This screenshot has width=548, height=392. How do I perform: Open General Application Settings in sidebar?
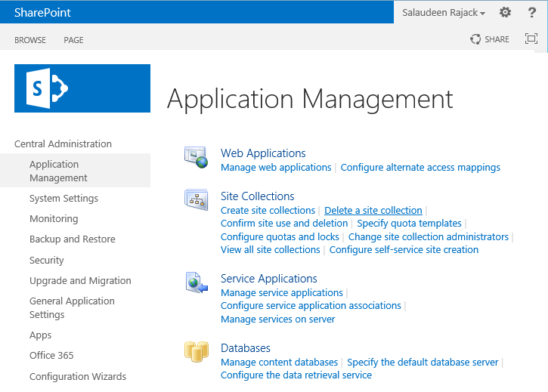[x=72, y=308]
